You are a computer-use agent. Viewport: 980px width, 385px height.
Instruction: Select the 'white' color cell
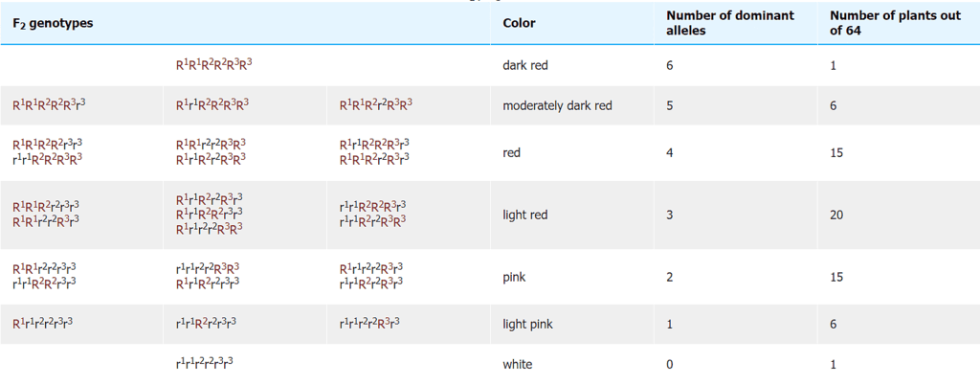518,364
